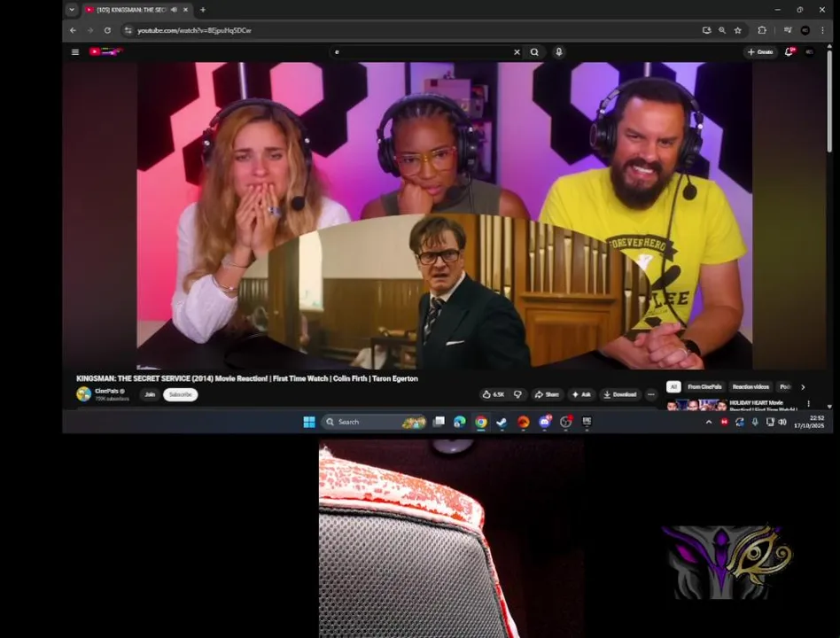The height and width of the screenshot is (638, 840).
Task: Open CinePals channel avatar
Action: click(x=83, y=394)
